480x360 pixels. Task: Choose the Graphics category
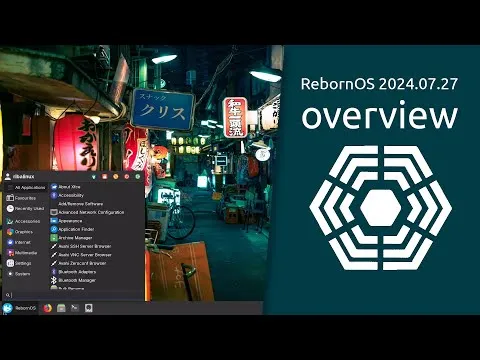pos(20,232)
